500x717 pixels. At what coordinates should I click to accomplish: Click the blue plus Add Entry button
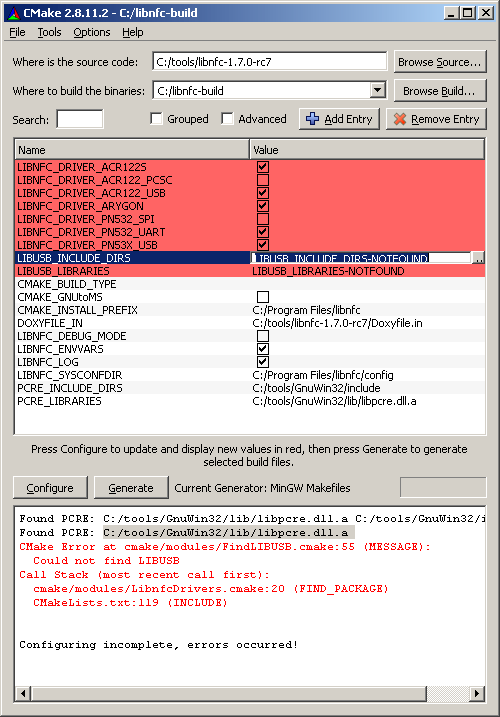(x=339, y=119)
